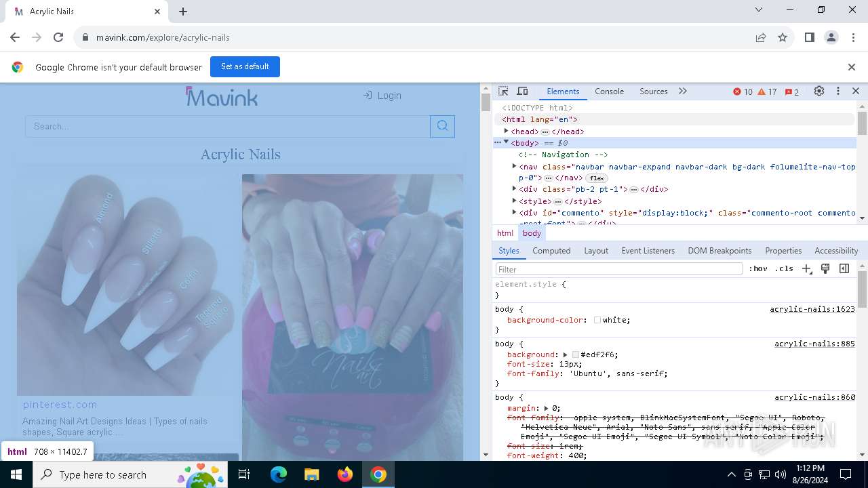Click the Mavink logo
Screen dimensions: 868x488
click(x=222, y=96)
